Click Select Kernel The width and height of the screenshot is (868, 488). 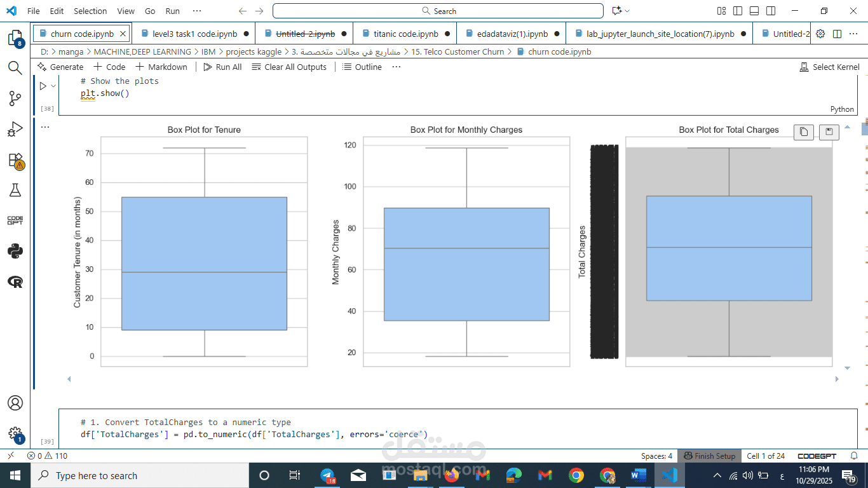[x=829, y=67]
